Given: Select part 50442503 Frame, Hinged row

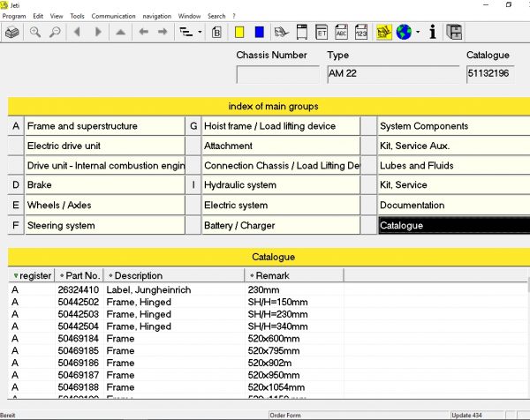Looking at the screenshot, I should pyautogui.click(x=269, y=314).
